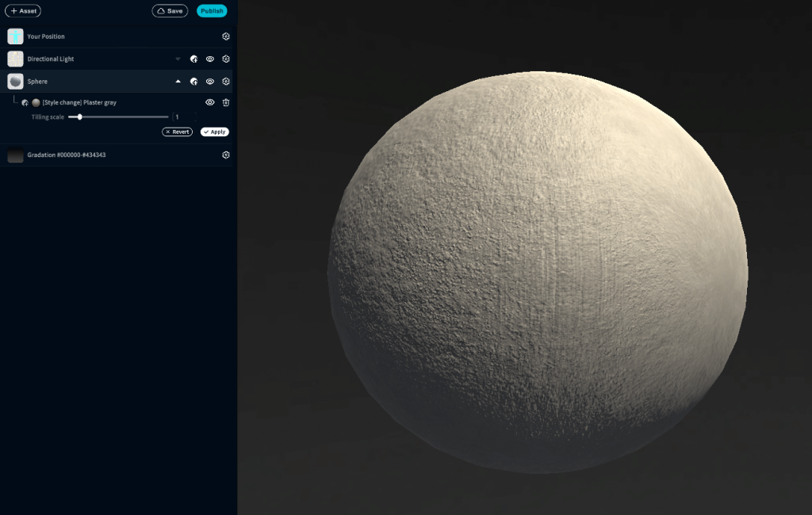812x515 pixels.
Task: Save the scene to the cloud
Action: pyautogui.click(x=170, y=11)
